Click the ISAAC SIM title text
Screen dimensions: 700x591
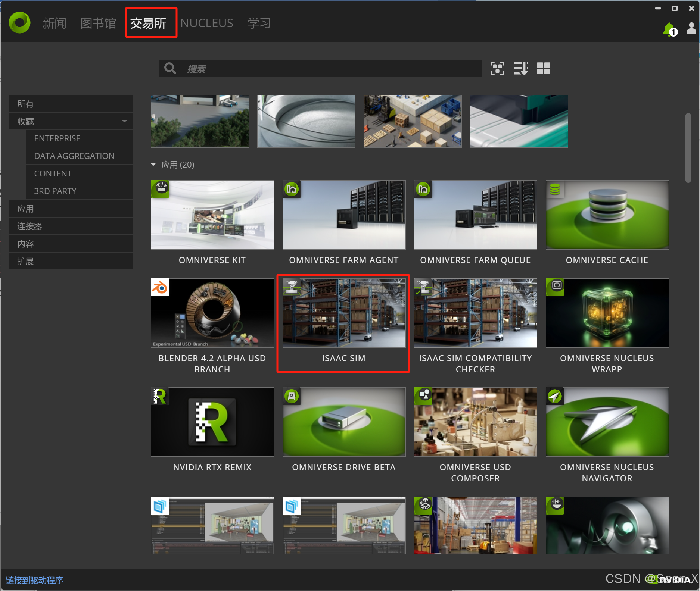click(344, 358)
